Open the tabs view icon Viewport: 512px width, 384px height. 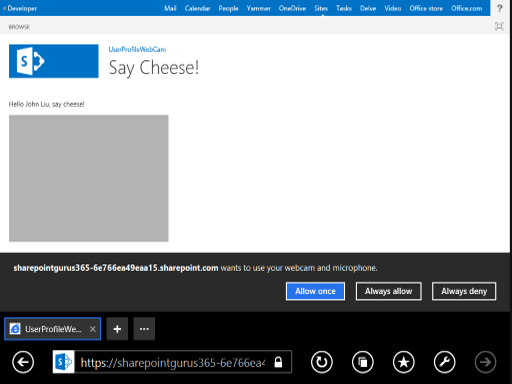[x=363, y=362]
